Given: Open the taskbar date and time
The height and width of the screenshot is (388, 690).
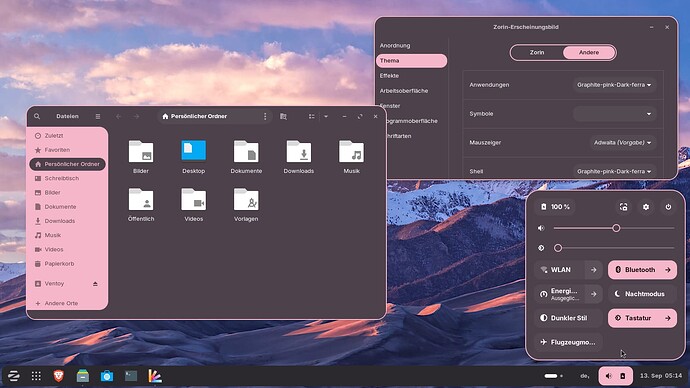Looking at the screenshot, I should (661, 376).
